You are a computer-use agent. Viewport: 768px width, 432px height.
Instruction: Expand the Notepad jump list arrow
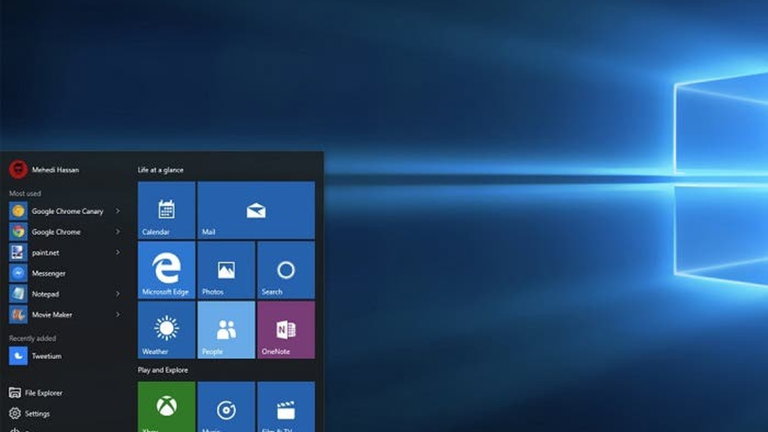(x=118, y=294)
